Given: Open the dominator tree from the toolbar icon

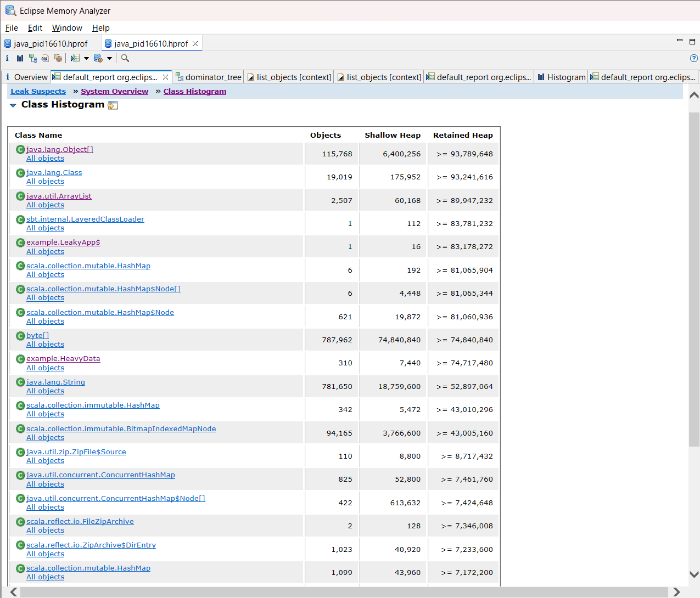Looking at the screenshot, I should [x=33, y=58].
